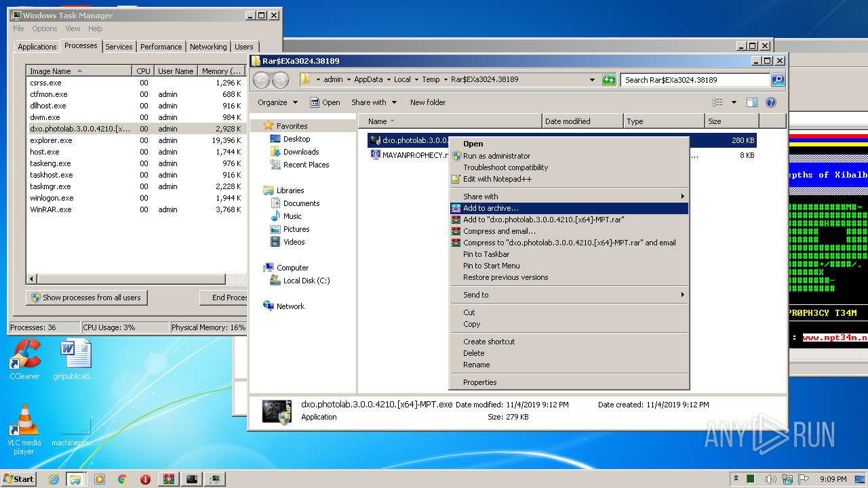Toggle the preview pane icon

pos(751,102)
